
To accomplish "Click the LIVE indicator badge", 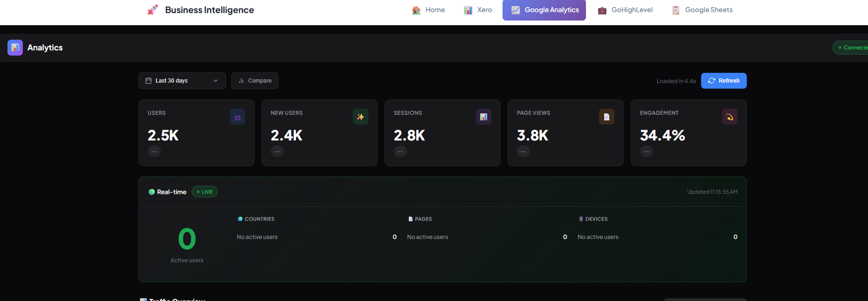I will click(x=205, y=192).
